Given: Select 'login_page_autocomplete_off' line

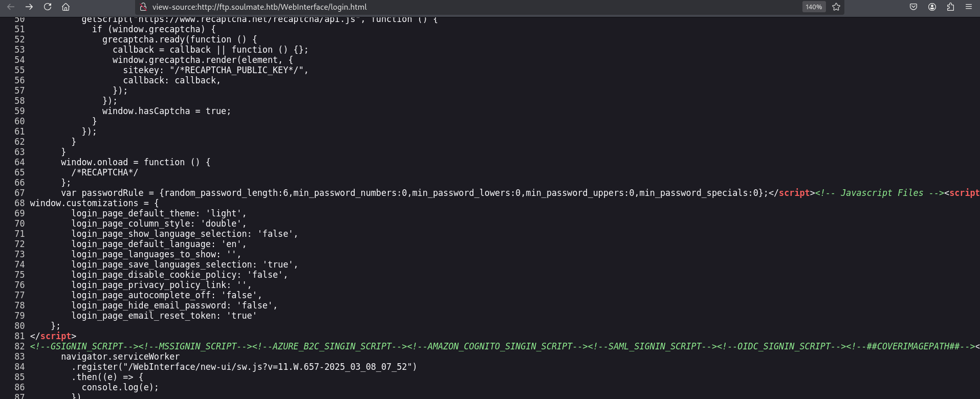Looking at the screenshot, I should click(x=166, y=295).
